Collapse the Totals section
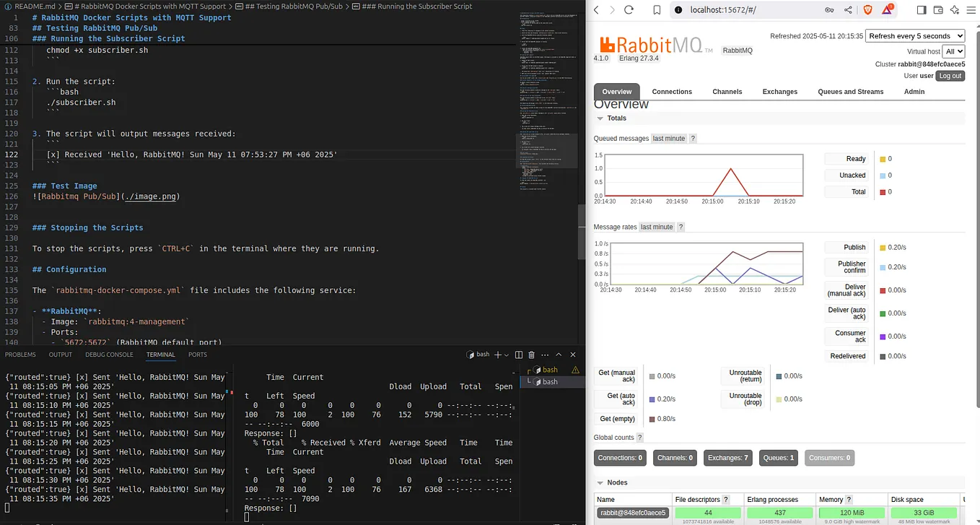Screen dimensions: 980x525 pos(599,118)
